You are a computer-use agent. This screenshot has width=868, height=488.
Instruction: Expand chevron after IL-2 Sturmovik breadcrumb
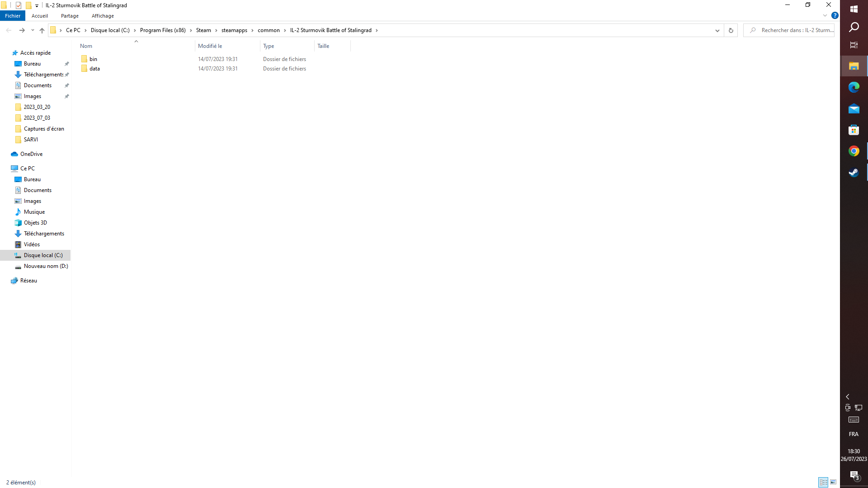(x=377, y=30)
